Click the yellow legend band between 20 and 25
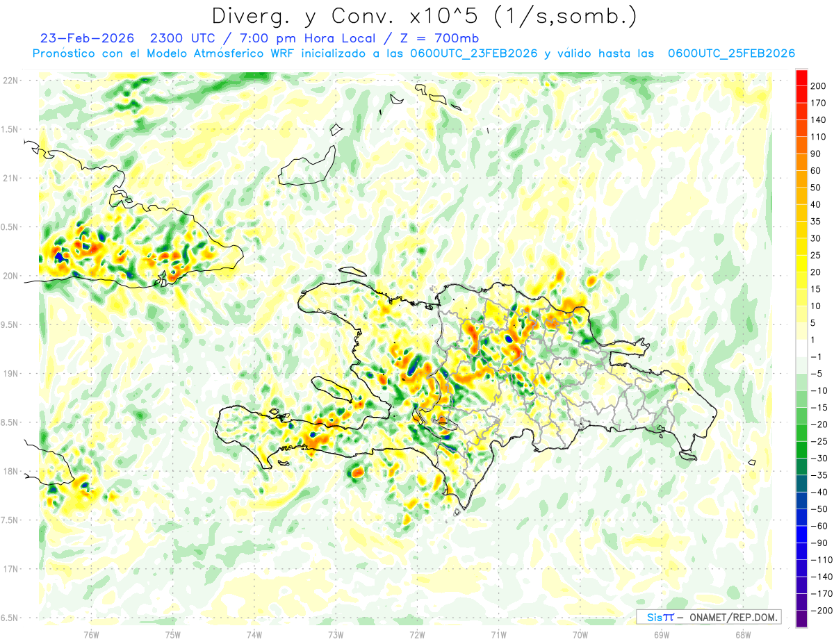This screenshot has height=644, width=834. coord(801,264)
